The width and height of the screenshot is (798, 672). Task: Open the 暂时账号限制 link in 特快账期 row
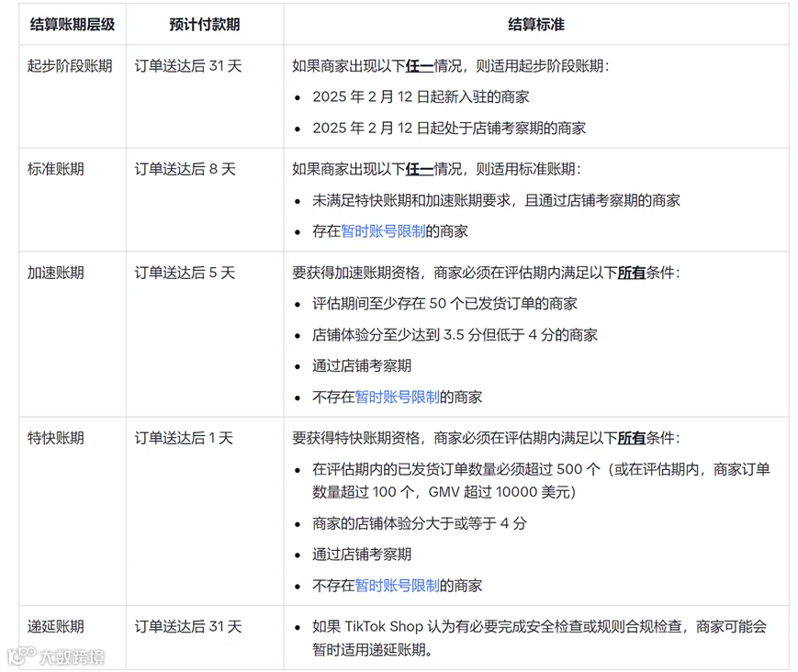(397, 586)
